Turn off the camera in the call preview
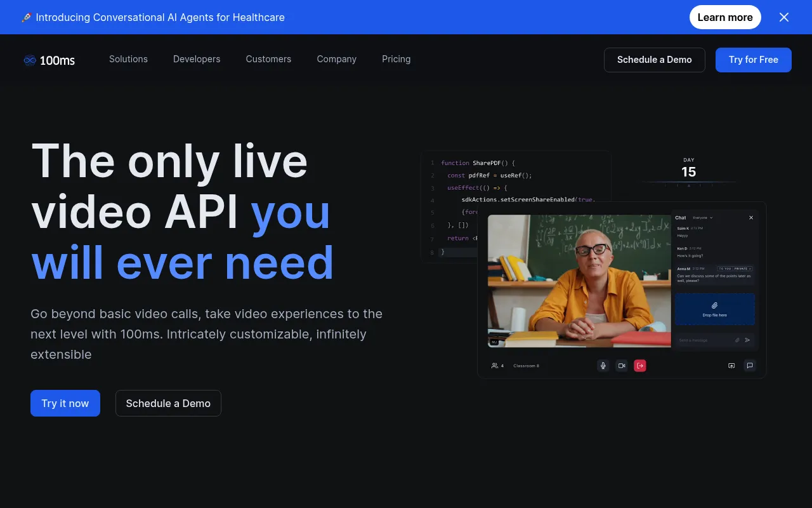 tap(622, 366)
